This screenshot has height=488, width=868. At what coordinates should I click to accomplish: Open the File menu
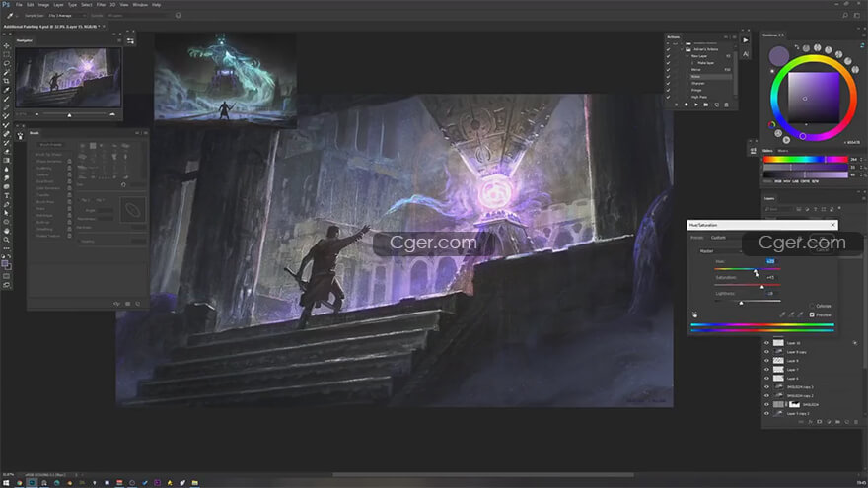point(19,4)
